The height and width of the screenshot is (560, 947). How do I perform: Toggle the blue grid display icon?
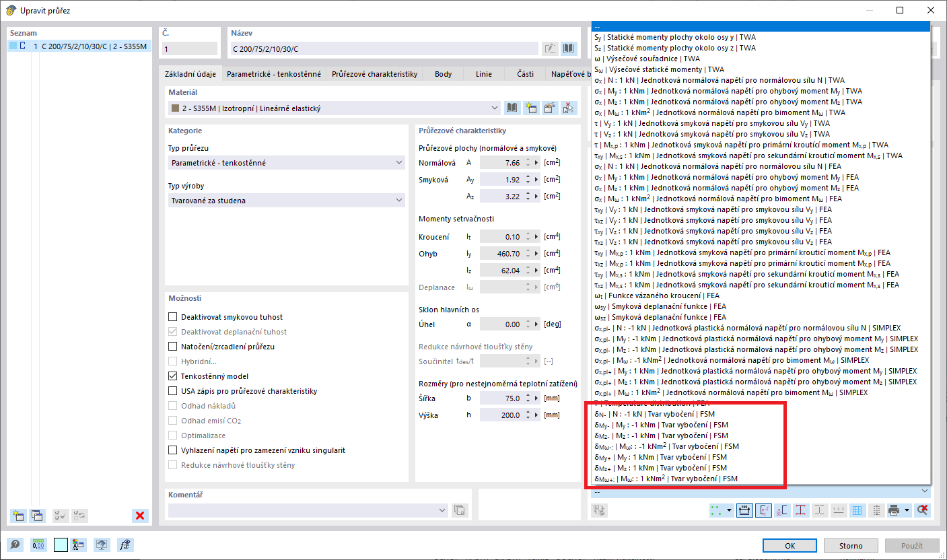pyautogui.click(x=857, y=510)
